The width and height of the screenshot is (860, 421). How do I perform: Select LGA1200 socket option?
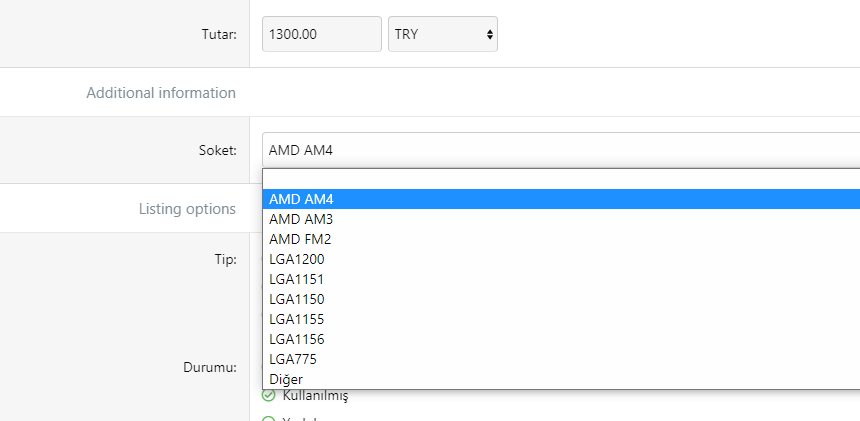click(x=560, y=259)
